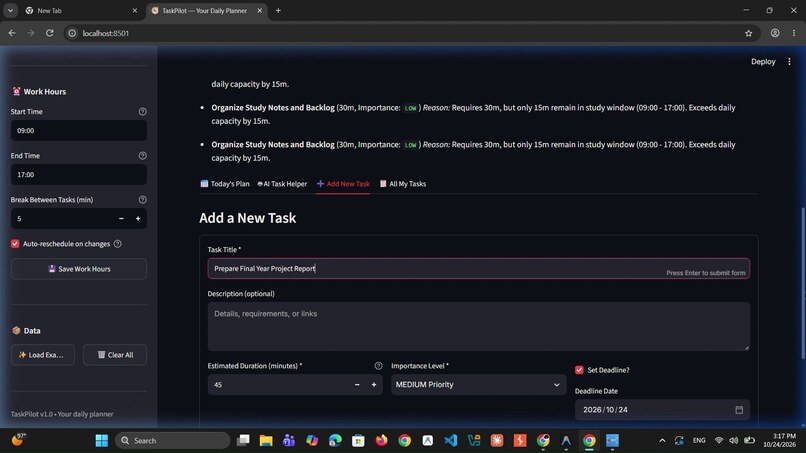This screenshot has height=453, width=806.
Task: Uncheck Set Deadline checkbox
Action: (x=579, y=370)
